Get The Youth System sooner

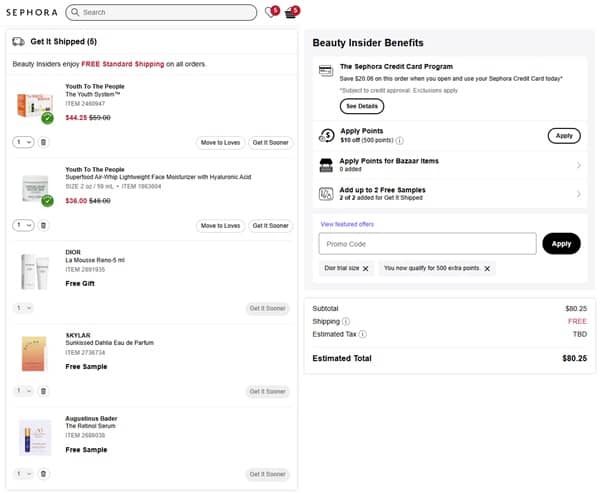click(271, 143)
